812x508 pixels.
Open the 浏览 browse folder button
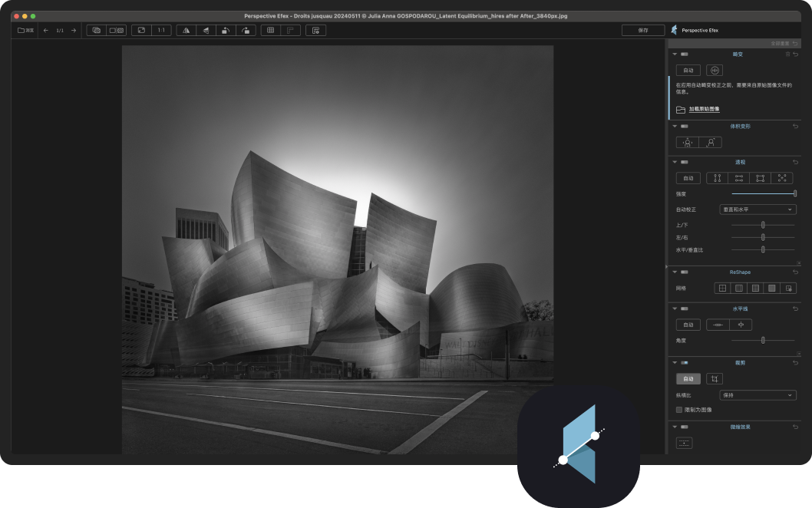pos(26,31)
